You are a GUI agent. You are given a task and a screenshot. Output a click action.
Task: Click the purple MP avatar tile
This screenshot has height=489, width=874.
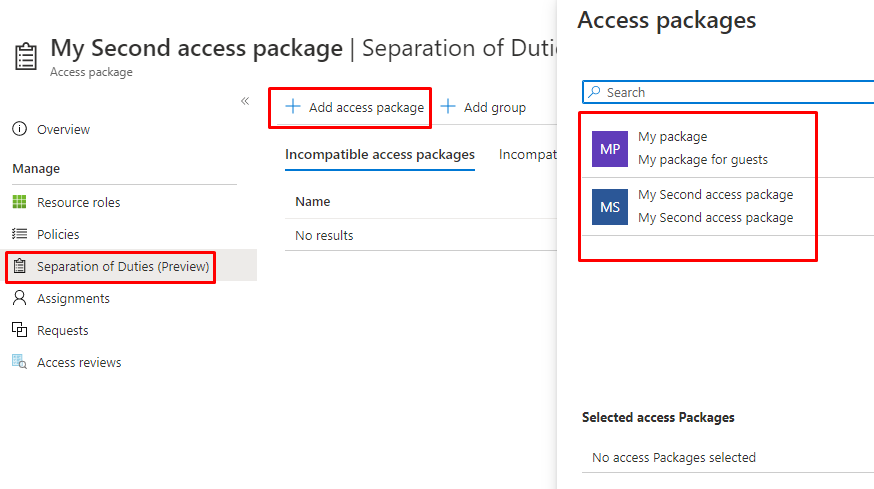pos(610,148)
